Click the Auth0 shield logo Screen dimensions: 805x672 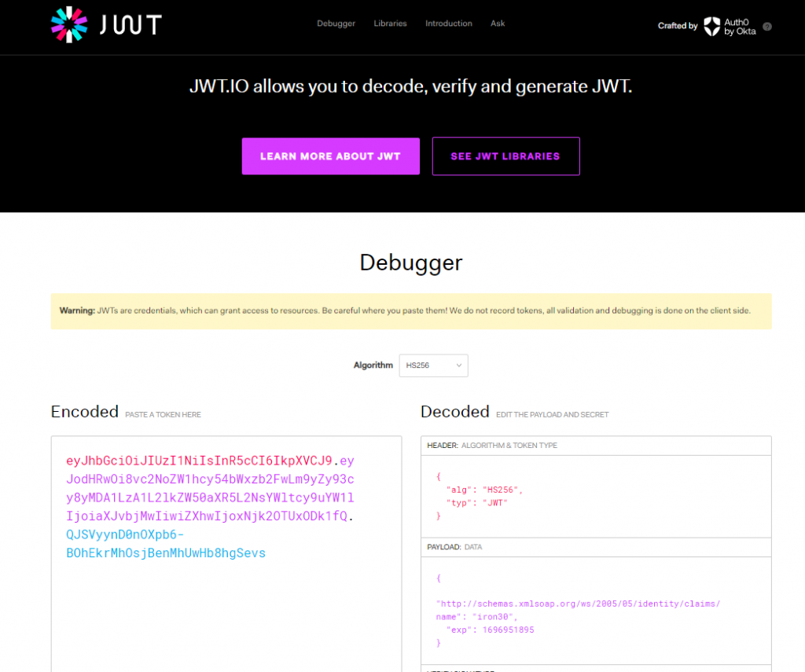pyautogui.click(x=711, y=26)
